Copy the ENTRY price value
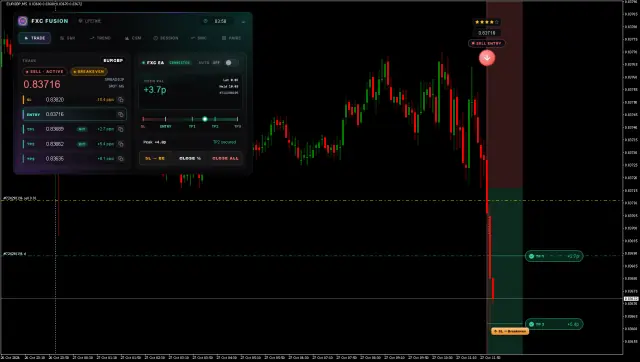 pos(120,114)
